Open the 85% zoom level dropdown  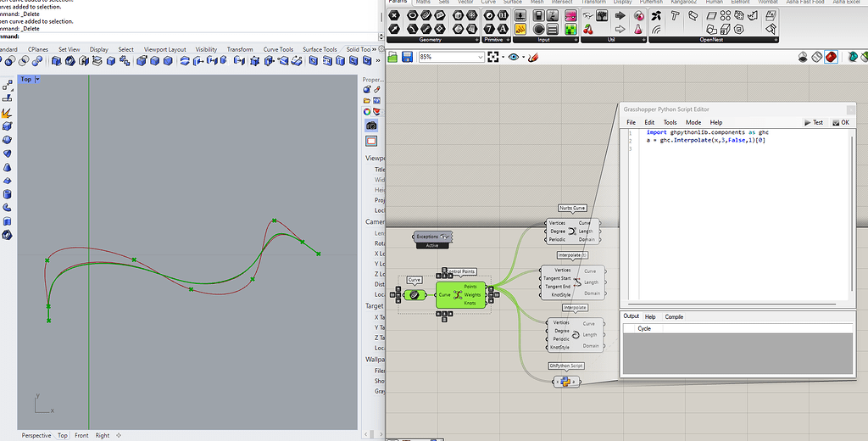(479, 57)
